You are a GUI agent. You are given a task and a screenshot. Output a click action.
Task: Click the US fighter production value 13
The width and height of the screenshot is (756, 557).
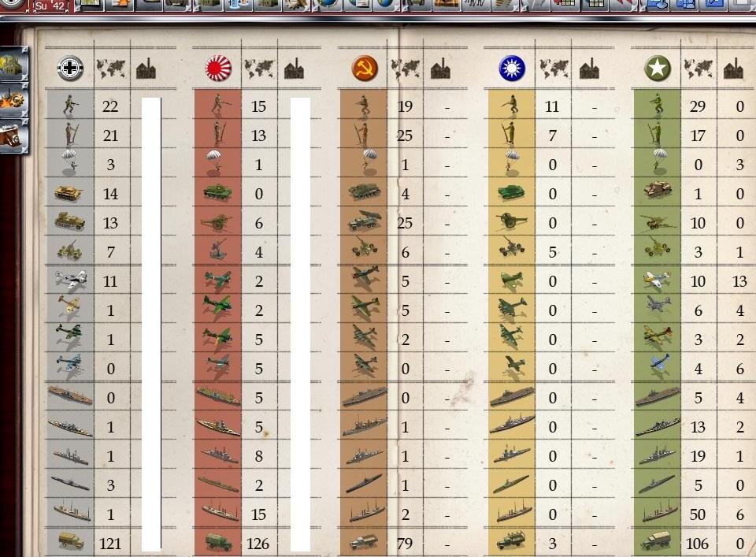click(x=739, y=281)
